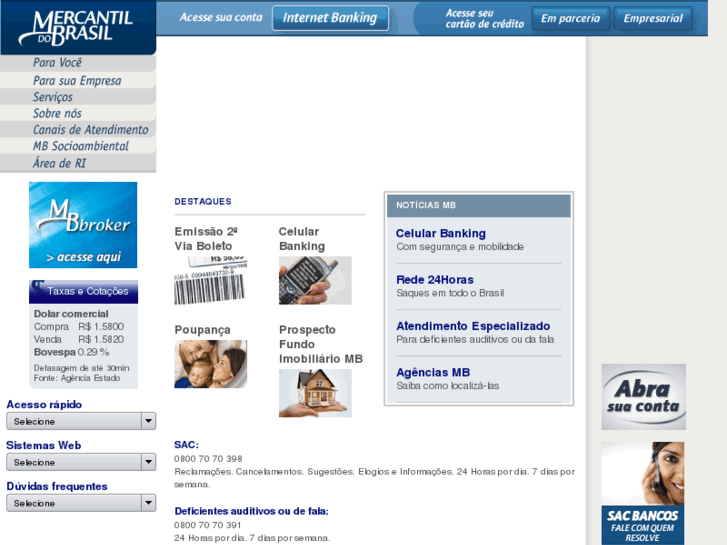Click the Dolar comercial label
The image size is (727, 545).
(x=71, y=314)
